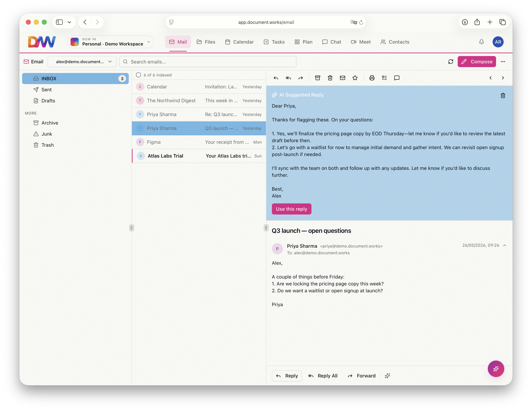Screen dimensions: 532x411
Task: Open the Chat tab
Action: pos(332,42)
